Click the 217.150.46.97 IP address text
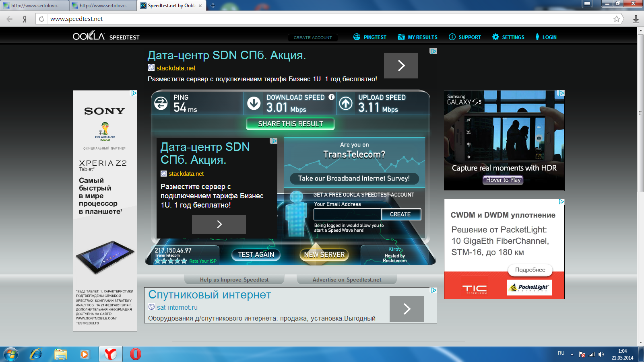This screenshot has height=362, width=644. click(x=173, y=250)
